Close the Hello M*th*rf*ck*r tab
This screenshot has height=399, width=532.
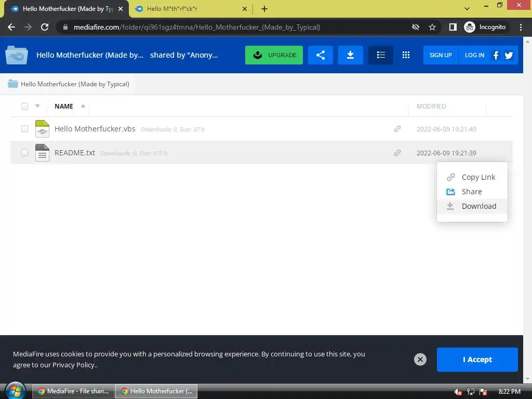point(244,9)
